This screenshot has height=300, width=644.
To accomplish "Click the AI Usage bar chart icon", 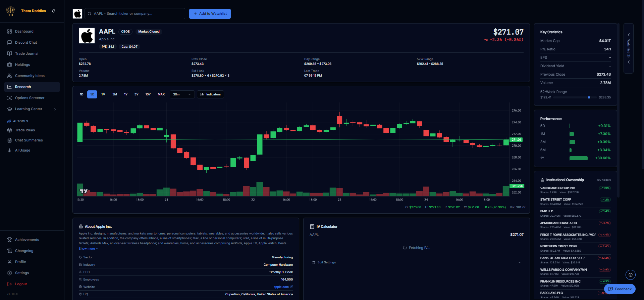I will coord(9,151).
